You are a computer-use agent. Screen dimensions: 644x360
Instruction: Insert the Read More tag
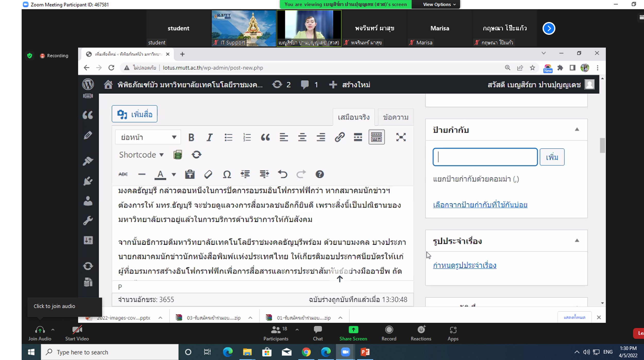click(x=358, y=137)
